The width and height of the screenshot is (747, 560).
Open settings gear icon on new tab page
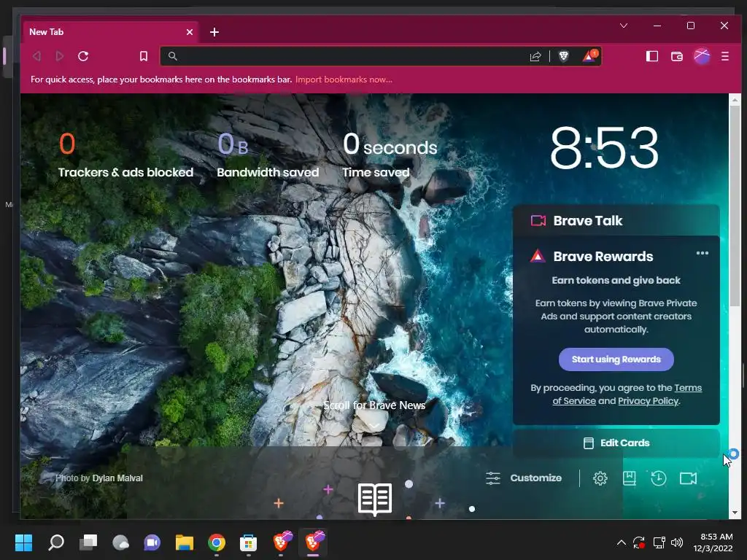point(600,478)
